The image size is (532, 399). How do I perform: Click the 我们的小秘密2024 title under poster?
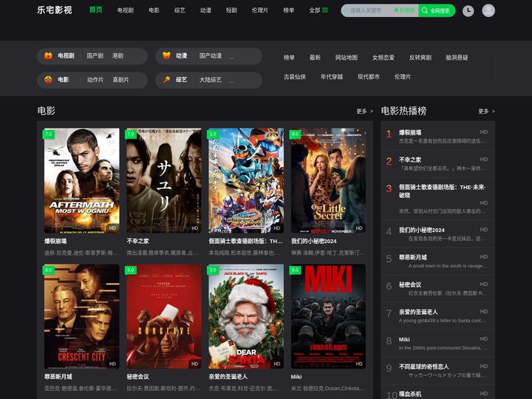pos(313,241)
